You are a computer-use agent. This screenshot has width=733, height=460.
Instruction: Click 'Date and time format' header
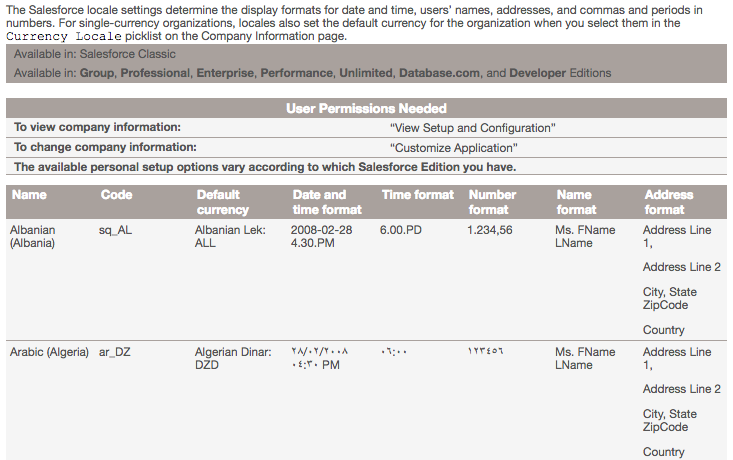(327, 202)
